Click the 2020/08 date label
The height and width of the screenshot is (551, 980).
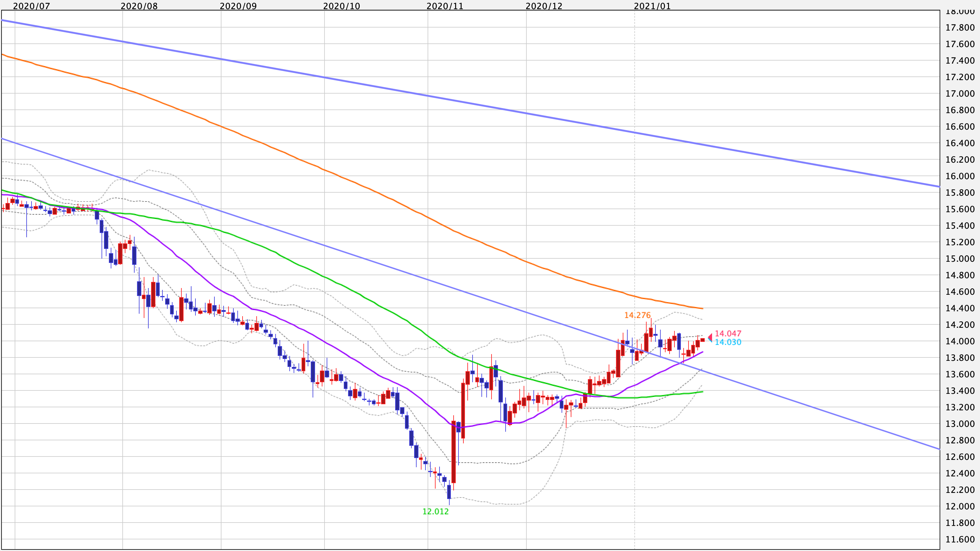139,6
